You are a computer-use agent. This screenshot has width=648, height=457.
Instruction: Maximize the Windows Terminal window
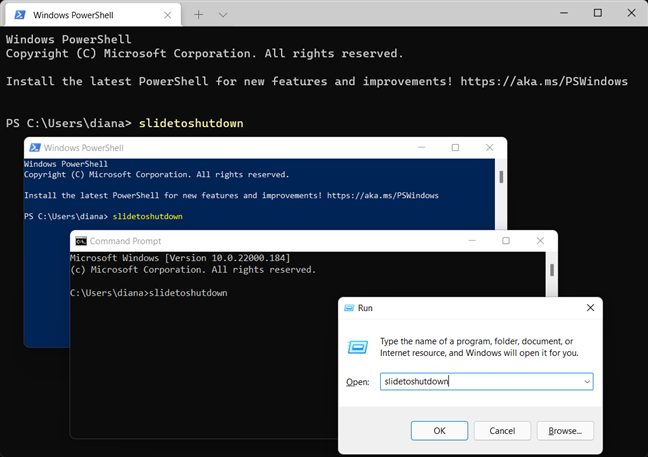click(598, 13)
